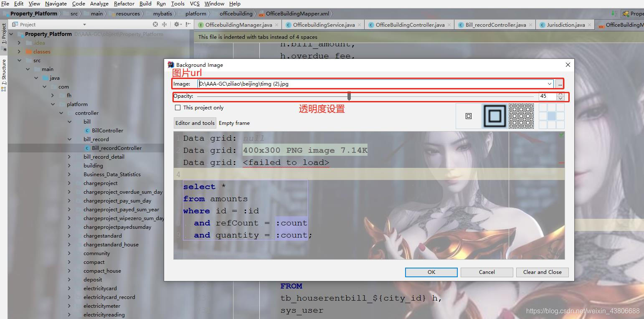This screenshot has width=644, height=319.
Task: Select the top-center cell of the anchor grid
Action: point(552,107)
